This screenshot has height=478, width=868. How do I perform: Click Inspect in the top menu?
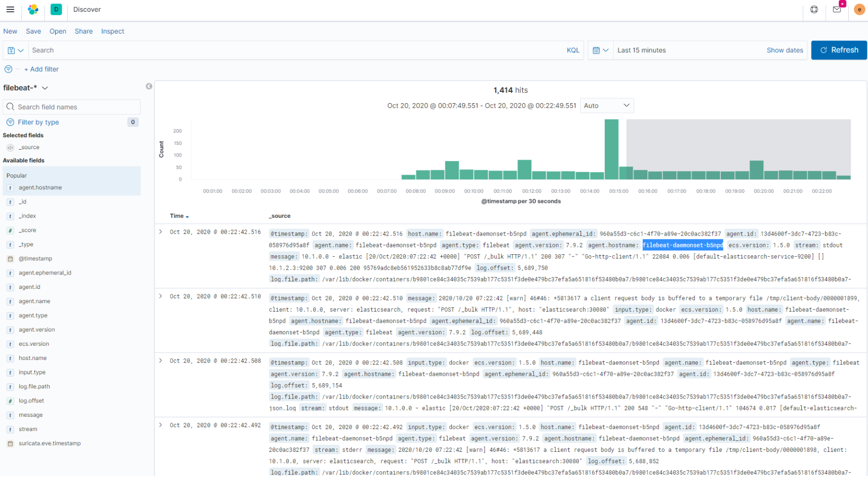(113, 31)
